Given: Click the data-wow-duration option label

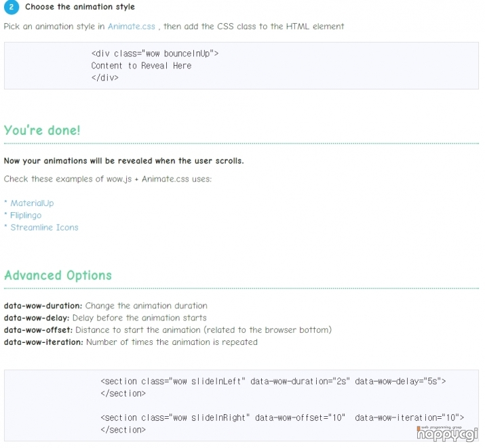Looking at the screenshot, I should pyautogui.click(x=43, y=306).
